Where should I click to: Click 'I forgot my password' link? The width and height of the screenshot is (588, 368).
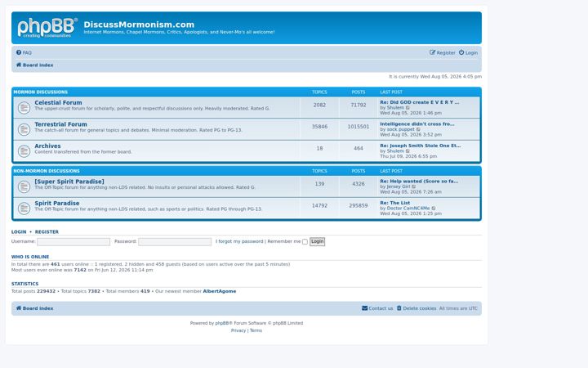239,241
